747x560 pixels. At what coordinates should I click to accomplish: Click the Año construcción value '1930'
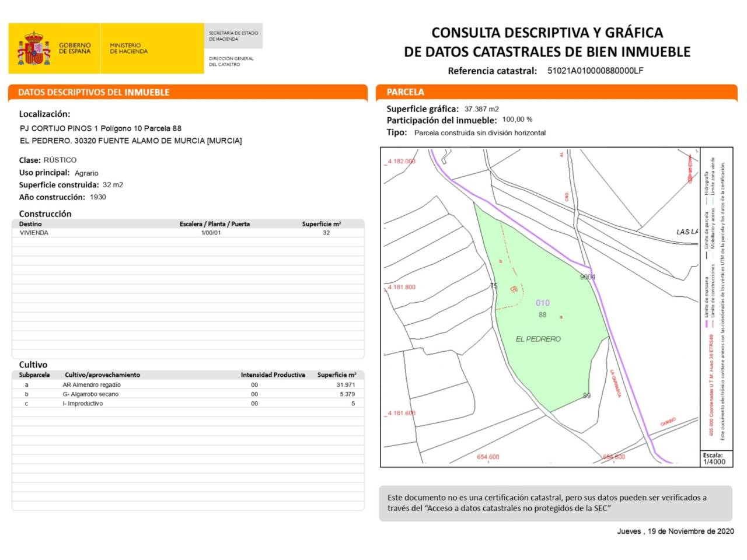[97, 197]
